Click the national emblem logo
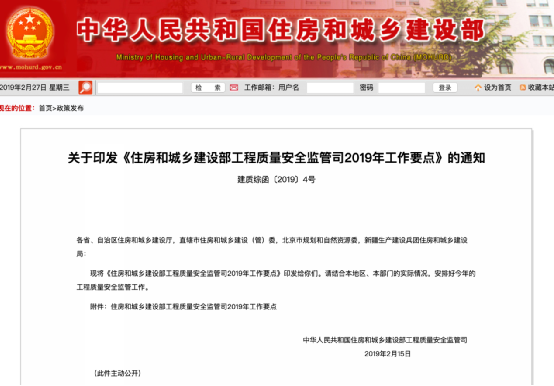 coord(30,32)
